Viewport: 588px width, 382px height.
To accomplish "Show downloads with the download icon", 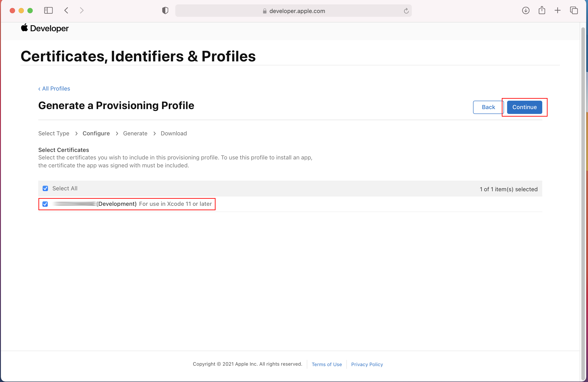I will 525,10.
